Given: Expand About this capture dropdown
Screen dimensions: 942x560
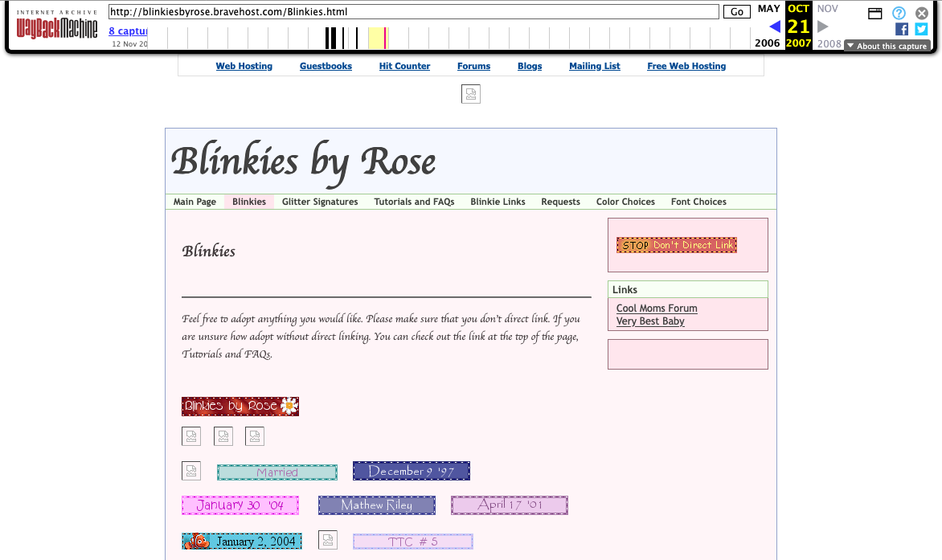Looking at the screenshot, I should point(887,46).
